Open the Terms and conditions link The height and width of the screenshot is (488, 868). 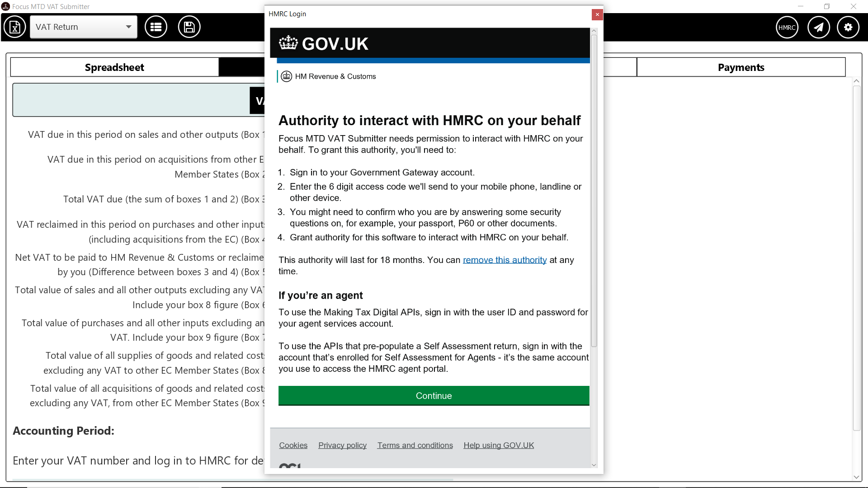[415, 446]
